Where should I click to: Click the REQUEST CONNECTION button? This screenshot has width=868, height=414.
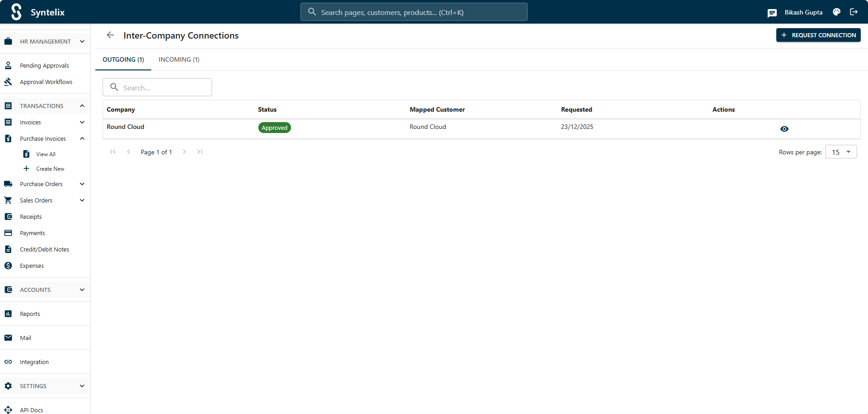coord(818,35)
